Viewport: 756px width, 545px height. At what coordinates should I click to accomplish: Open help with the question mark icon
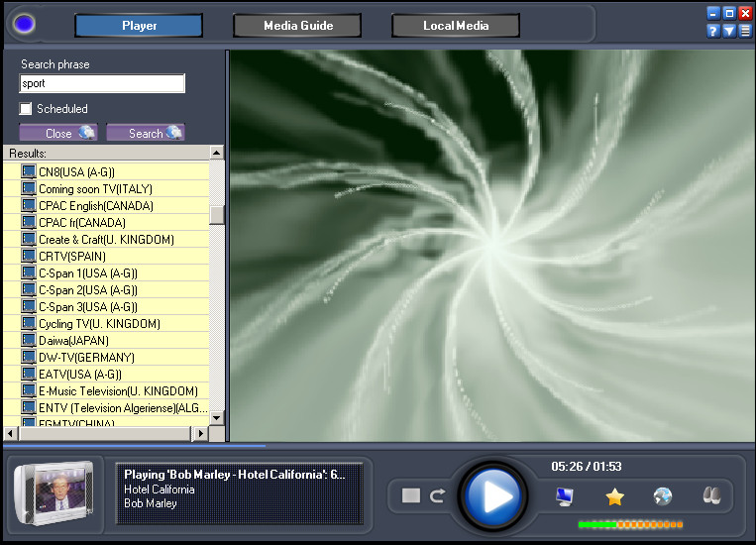(x=713, y=32)
